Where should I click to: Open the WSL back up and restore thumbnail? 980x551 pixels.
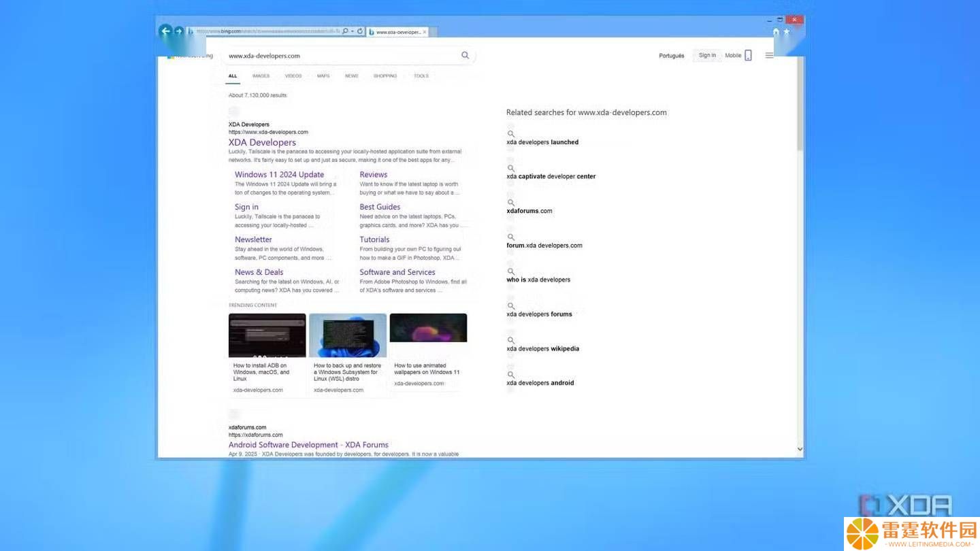(348, 335)
